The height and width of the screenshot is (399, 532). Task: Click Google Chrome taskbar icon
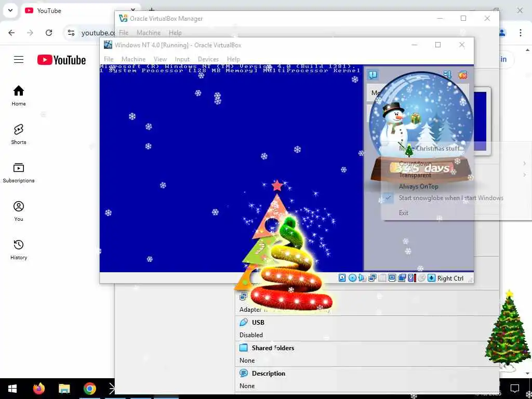(90, 389)
